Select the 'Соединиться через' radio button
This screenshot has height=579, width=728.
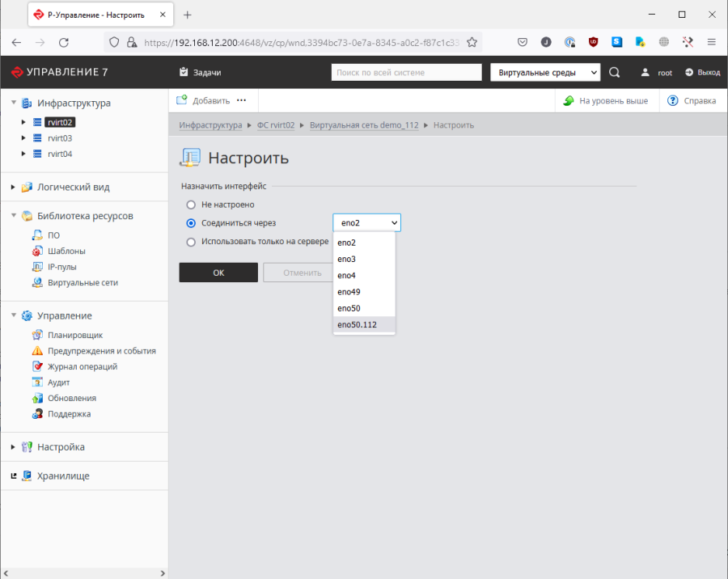[191, 223]
